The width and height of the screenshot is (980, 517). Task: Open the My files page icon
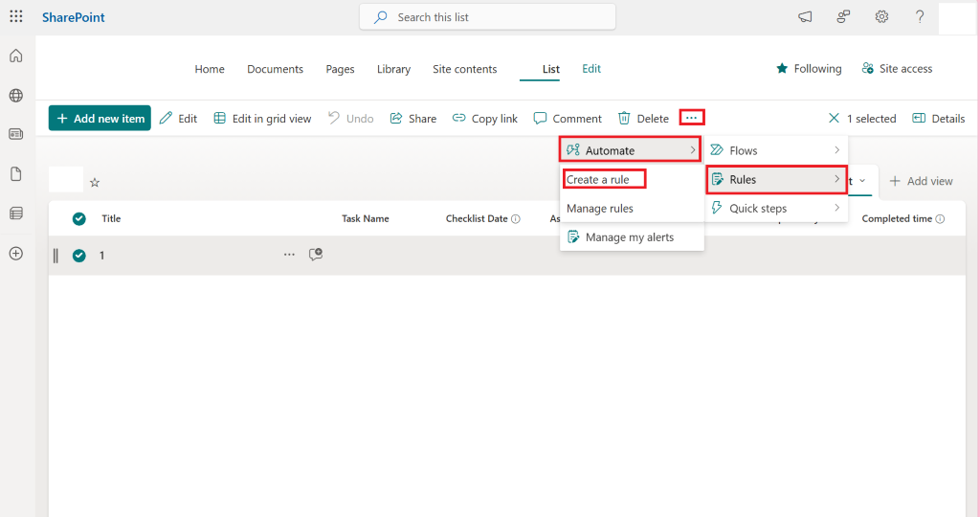(16, 174)
